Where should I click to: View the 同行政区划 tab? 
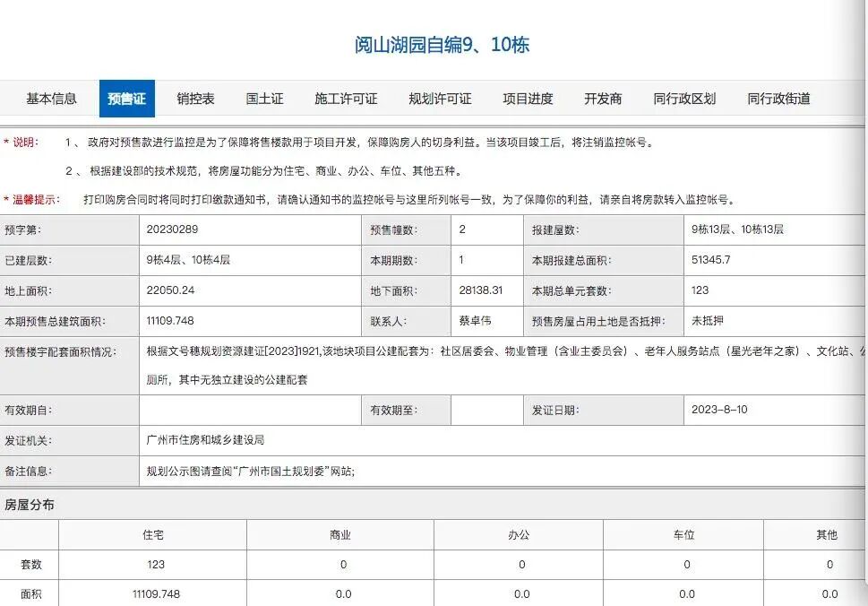[x=683, y=99]
